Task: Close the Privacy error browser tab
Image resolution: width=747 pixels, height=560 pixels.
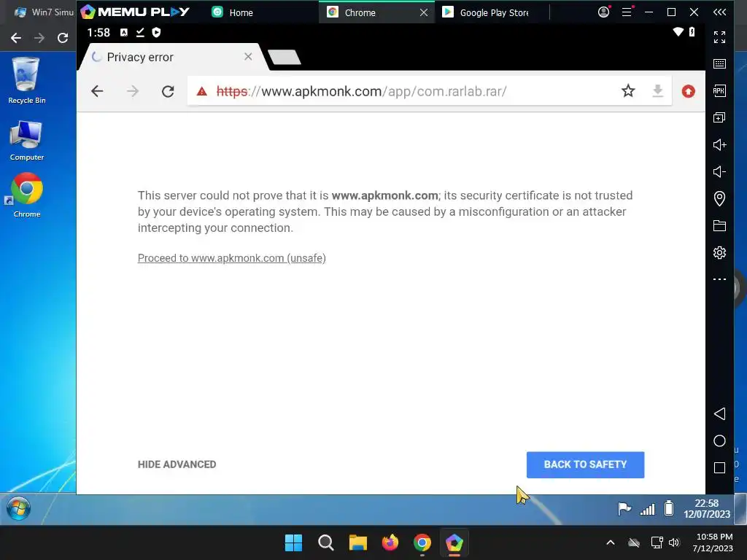Action: (x=248, y=57)
